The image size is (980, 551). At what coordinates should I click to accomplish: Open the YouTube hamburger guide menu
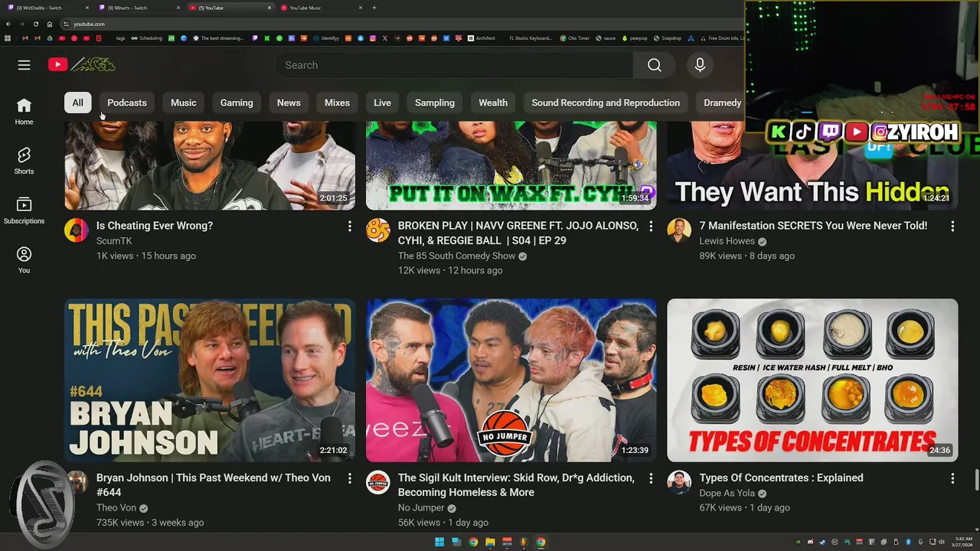[x=24, y=65]
